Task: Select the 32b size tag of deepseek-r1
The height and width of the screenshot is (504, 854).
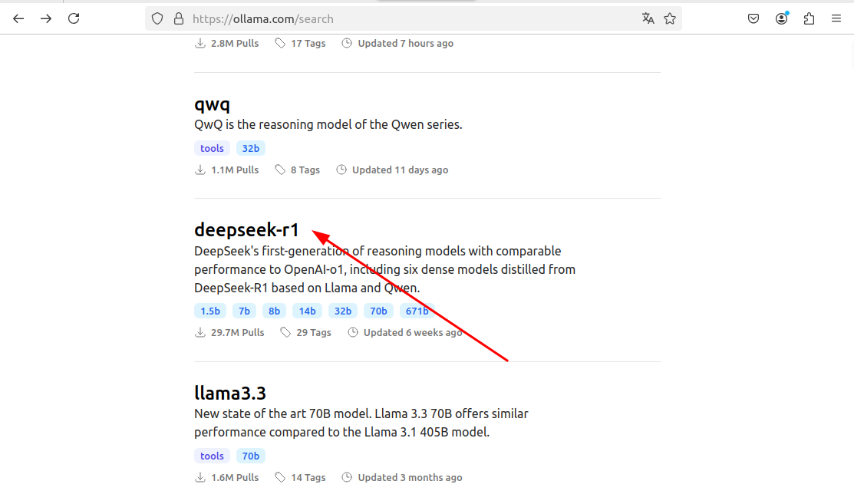Action: point(342,311)
